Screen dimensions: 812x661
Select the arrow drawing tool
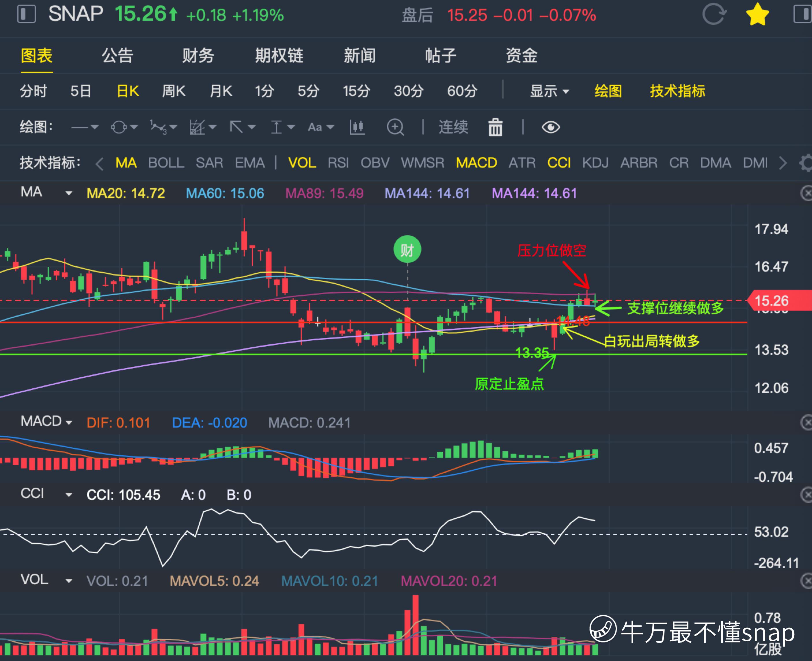(236, 127)
